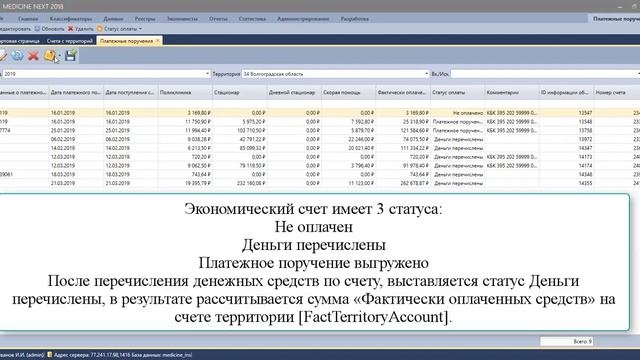Select the Не оплачено status cell
The image size is (640, 360).
pos(458,113)
